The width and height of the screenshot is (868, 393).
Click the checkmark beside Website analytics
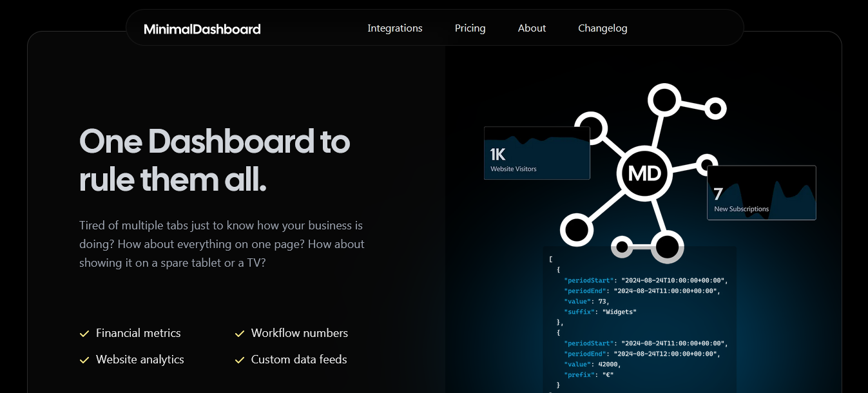pos(84,360)
